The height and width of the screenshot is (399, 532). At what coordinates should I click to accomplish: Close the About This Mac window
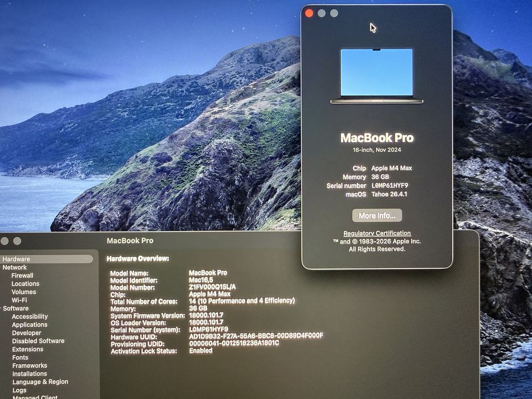click(309, 13)
